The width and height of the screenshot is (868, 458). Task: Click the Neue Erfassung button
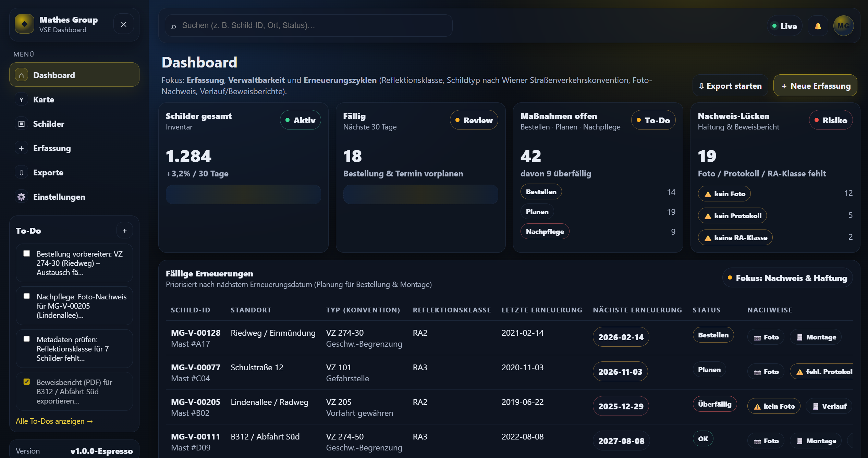click(x=815, y=85)
